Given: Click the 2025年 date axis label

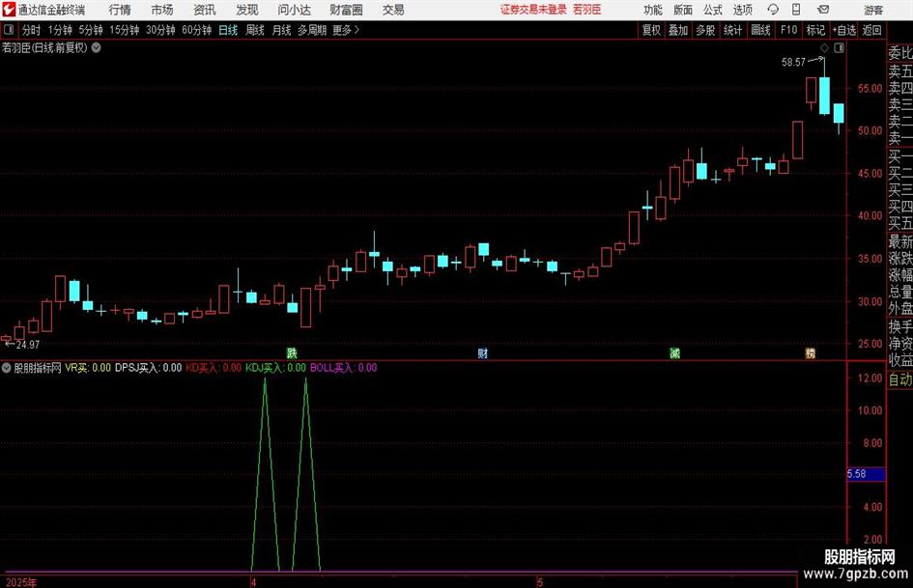Looking at the screenshot, I should [21, 582].
